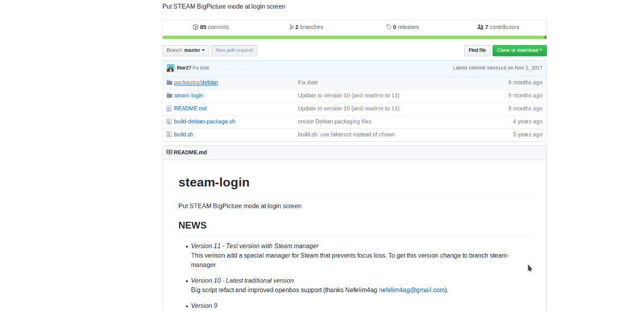Open the 85 commits history
Image resolution: width=644 pixels, height=311 pixels.
210,27
